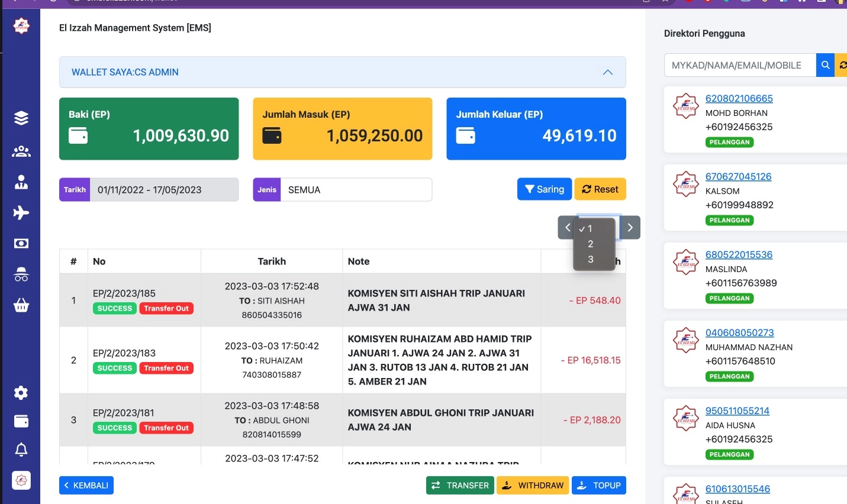Screen dimensions: 847x504
Task: Click the layers stack icon in sidebar
Action: click(x=21, y=118)
